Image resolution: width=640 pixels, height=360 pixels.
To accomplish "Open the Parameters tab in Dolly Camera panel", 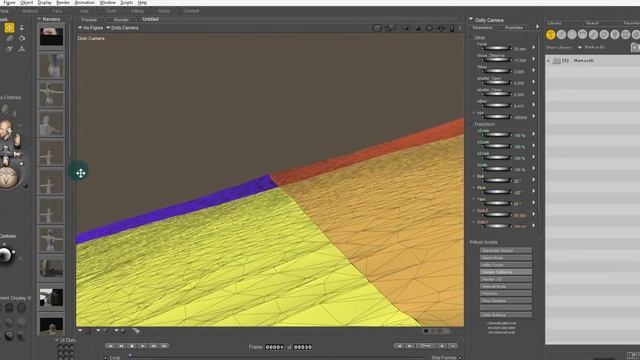I will [x=482, y=28].
